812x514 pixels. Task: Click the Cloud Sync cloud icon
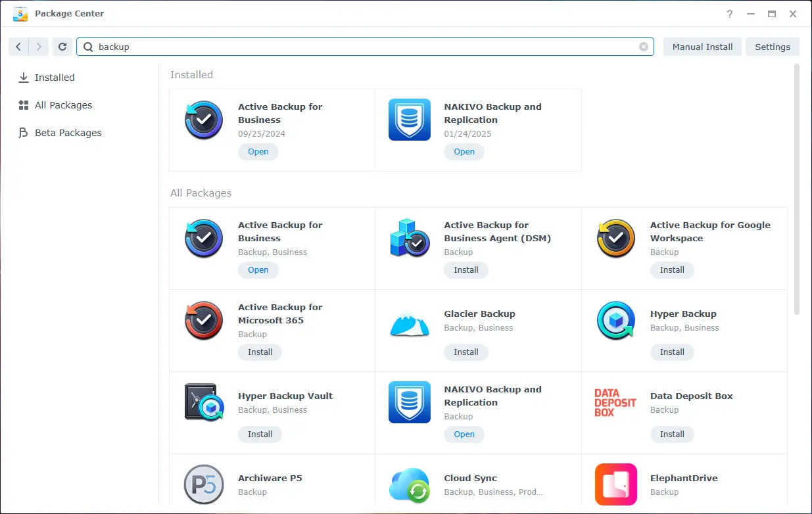(x=410, y=486)
